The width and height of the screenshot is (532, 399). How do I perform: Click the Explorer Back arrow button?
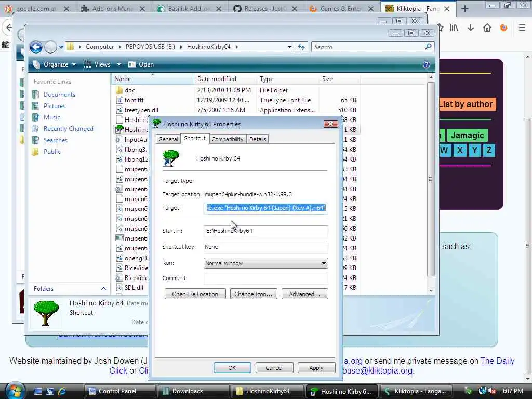click(36, 47)
